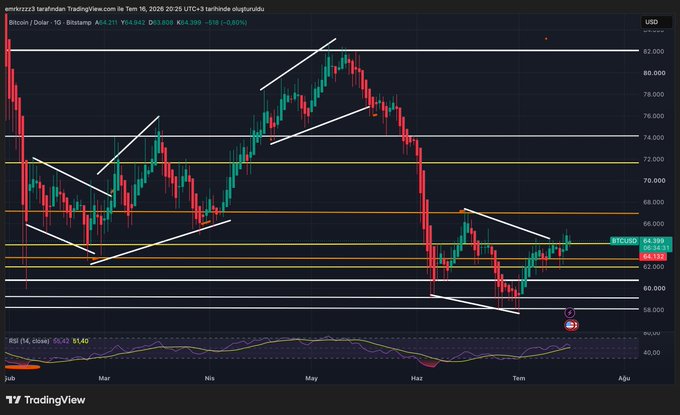This screenshot has width=680, height=415.
Task: Click the 68.000 price axis label
Action: click(x=654, y=202)
